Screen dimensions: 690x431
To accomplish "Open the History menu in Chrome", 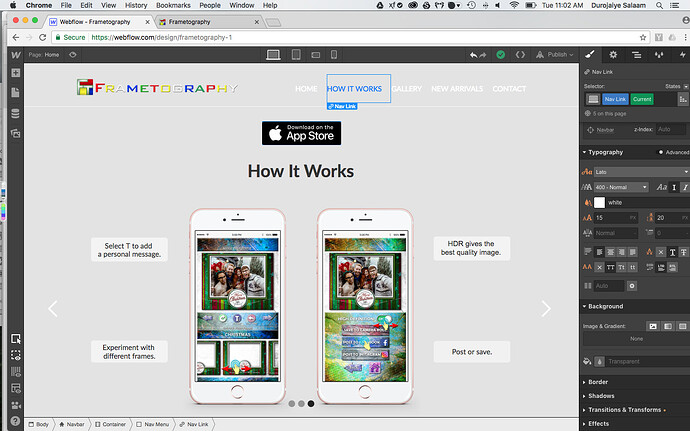I will 136,5.
